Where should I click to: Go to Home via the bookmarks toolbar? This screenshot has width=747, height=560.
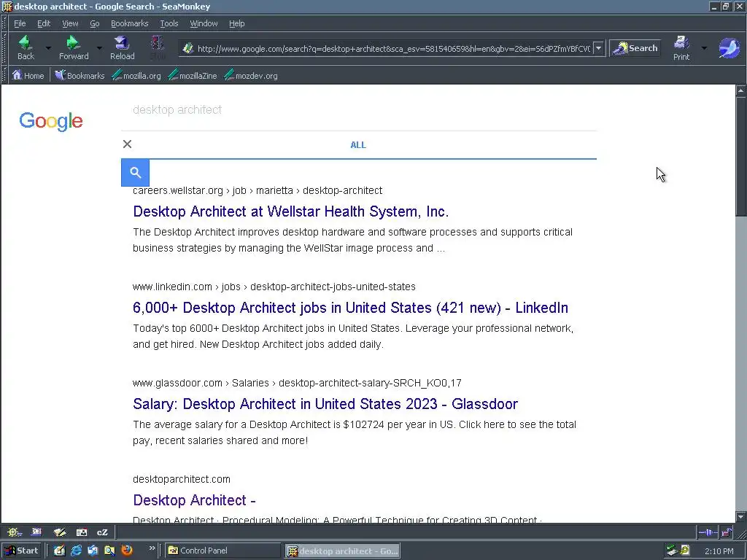pyautogui.click(x=28, y=75)
